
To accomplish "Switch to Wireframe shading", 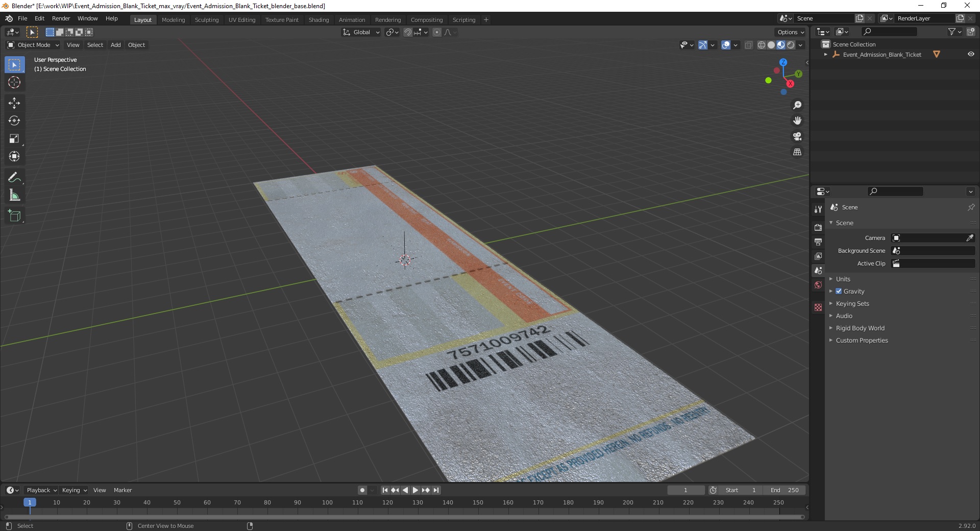I will (762, 45).
